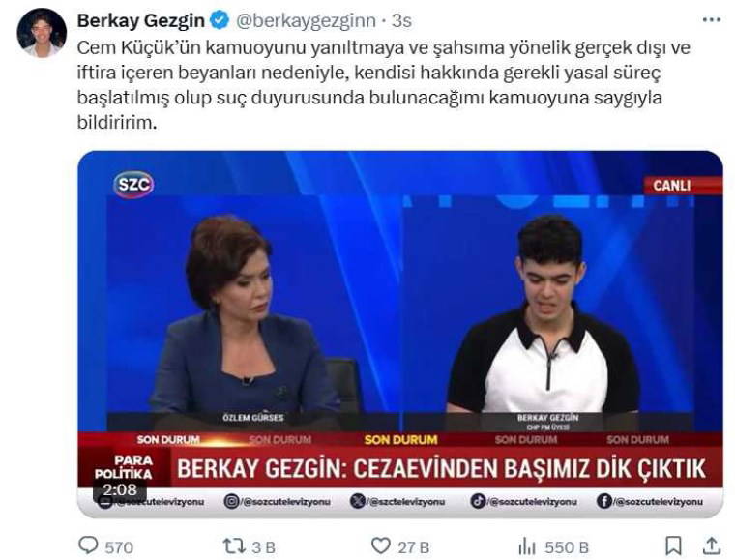Open Berkay Gezgin profile avatar

point(42,33)
